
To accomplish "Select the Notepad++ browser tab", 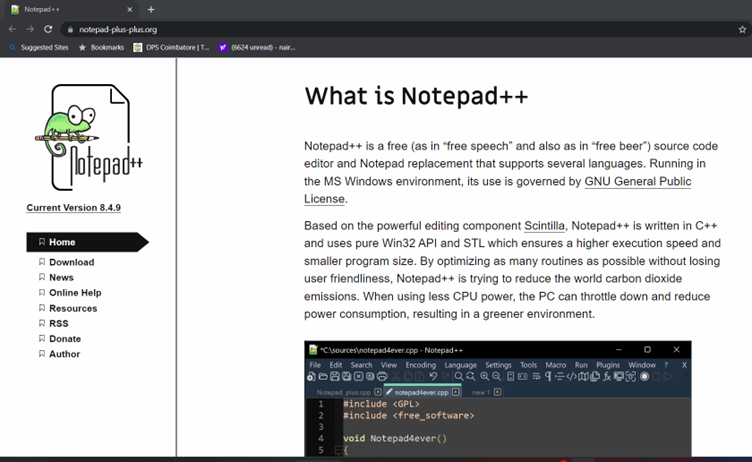I will 72,9.
